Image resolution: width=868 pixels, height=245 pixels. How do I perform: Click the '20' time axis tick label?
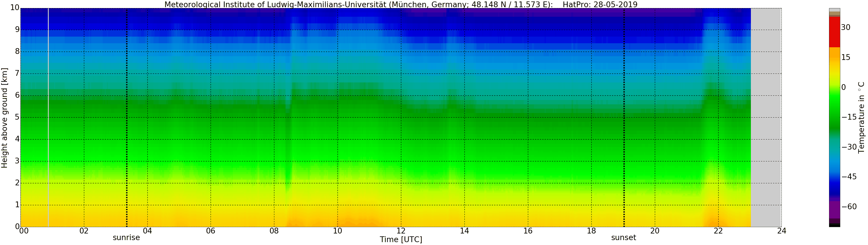655,231
